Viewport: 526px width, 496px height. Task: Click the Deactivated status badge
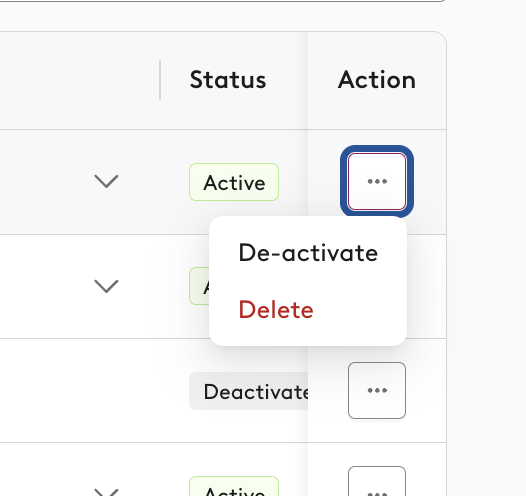click(249, 391)
